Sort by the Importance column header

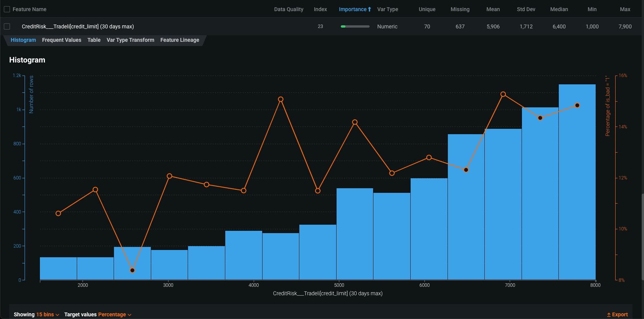(352, 9)
